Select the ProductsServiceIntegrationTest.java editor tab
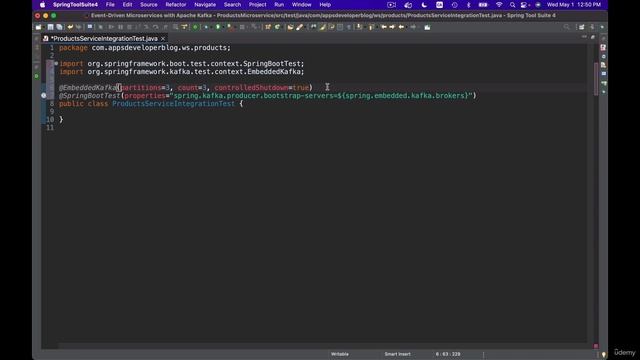This screenshot has width=640, height=360. pyautogui.click(x=104, y=38)
